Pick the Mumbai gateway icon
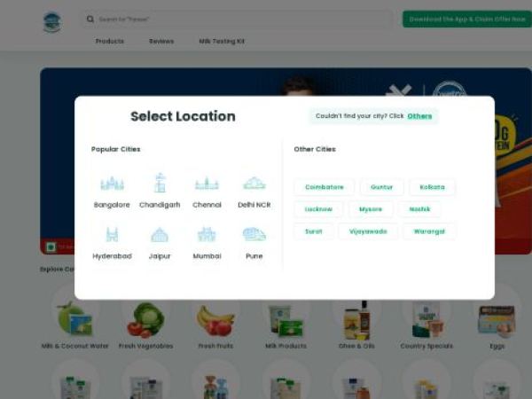The image size is (532, 399). click(207, 234)
